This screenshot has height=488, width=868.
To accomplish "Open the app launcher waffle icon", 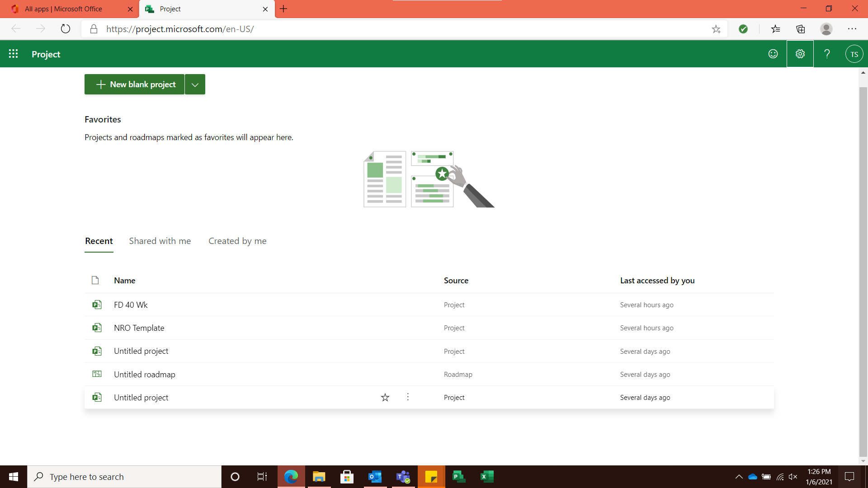I will (x=14, y=54).
